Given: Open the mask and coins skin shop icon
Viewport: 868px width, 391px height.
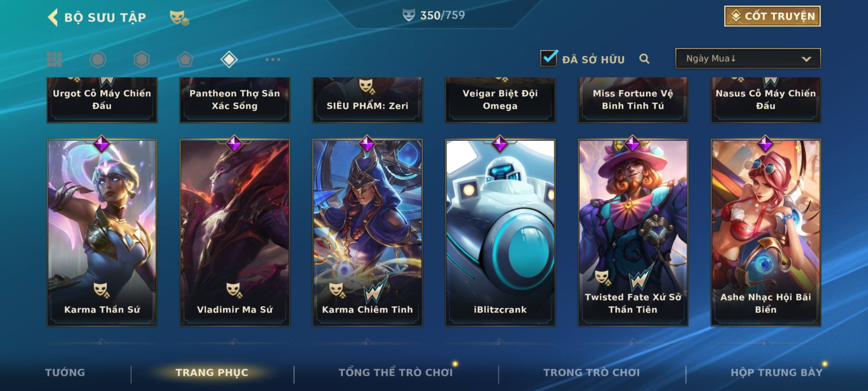Looking at the screenshot, I should 179,18.
